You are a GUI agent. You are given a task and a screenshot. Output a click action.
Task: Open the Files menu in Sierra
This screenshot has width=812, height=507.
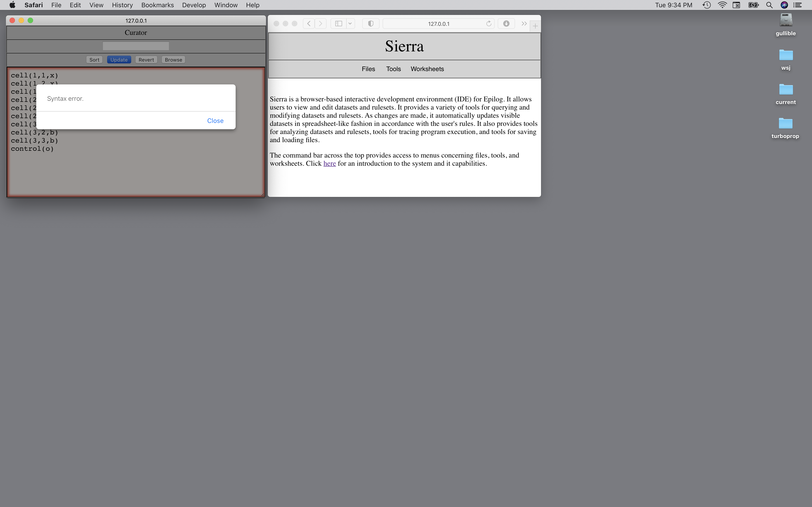click(x=368, y=69)
